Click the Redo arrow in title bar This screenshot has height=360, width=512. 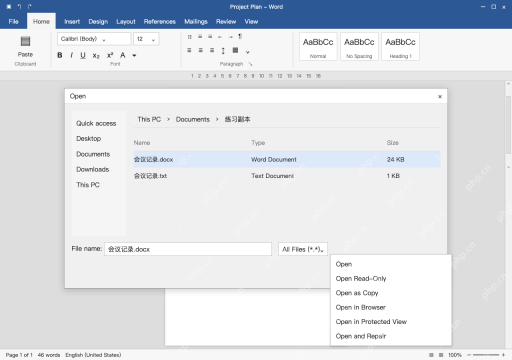point(30,7)
